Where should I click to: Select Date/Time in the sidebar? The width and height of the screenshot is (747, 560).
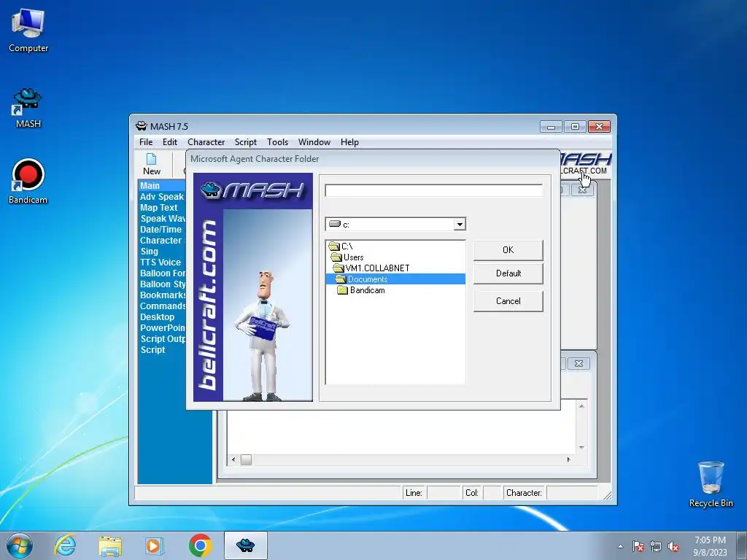[160, 230]
